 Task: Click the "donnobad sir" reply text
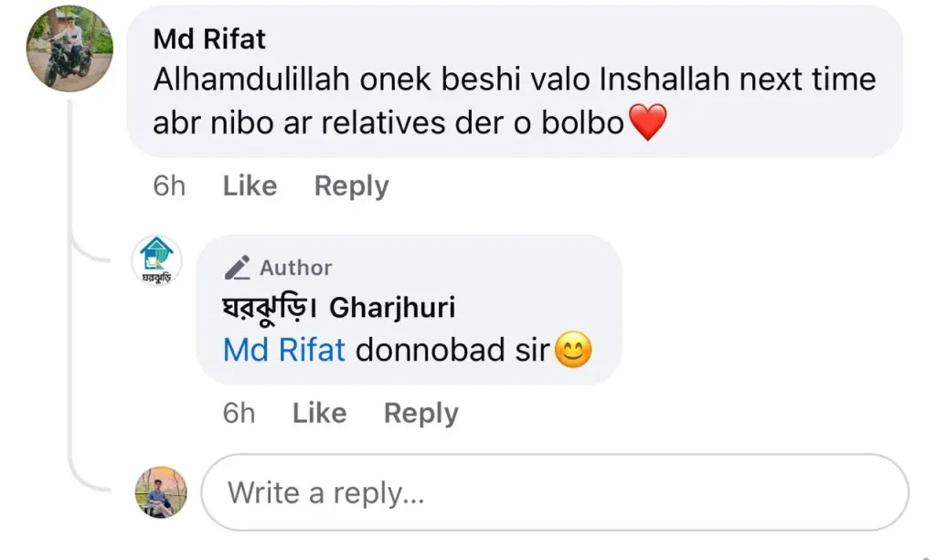coord(452,350)
